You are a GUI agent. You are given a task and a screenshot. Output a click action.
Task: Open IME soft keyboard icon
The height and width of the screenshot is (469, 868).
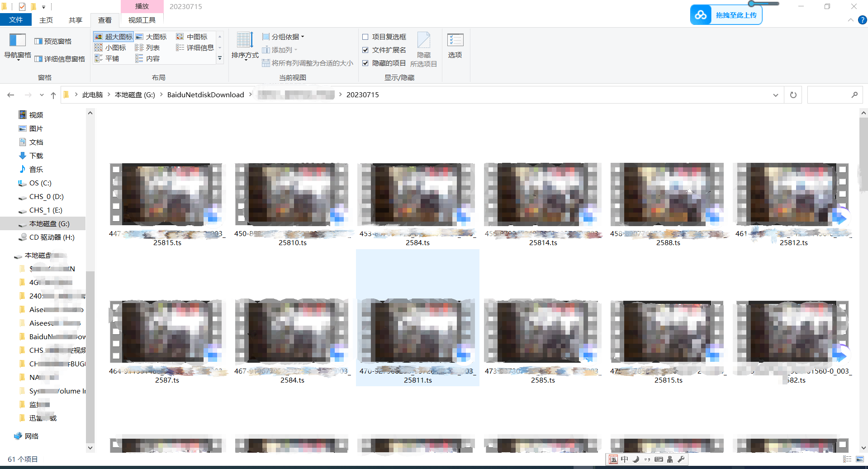[x=659, y=459]
